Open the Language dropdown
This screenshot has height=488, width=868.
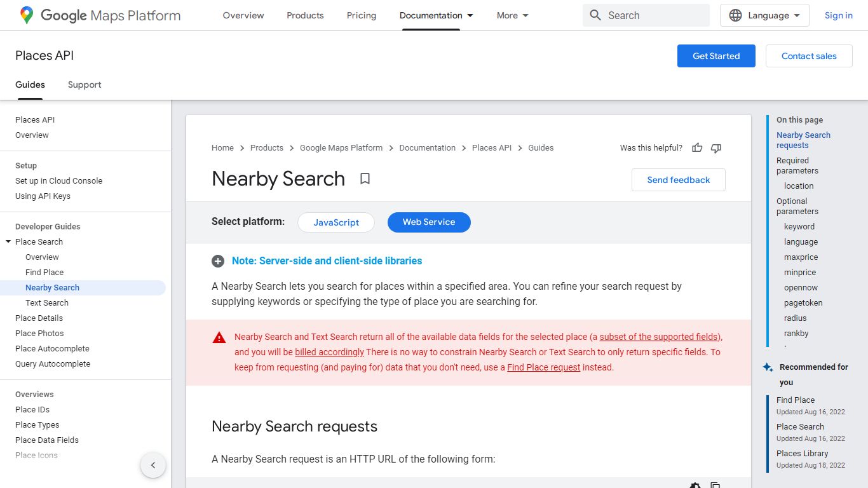[x=764, y=15]
